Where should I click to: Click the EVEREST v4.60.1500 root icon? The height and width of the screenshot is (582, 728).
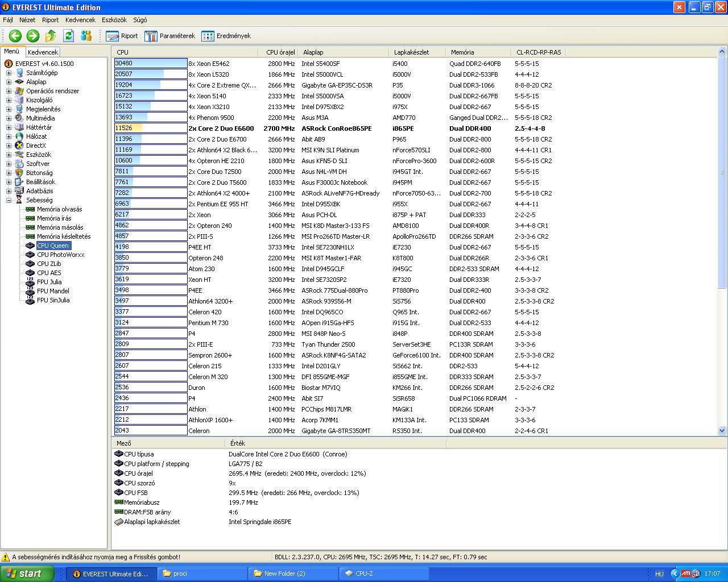click(x=9, y=64)
